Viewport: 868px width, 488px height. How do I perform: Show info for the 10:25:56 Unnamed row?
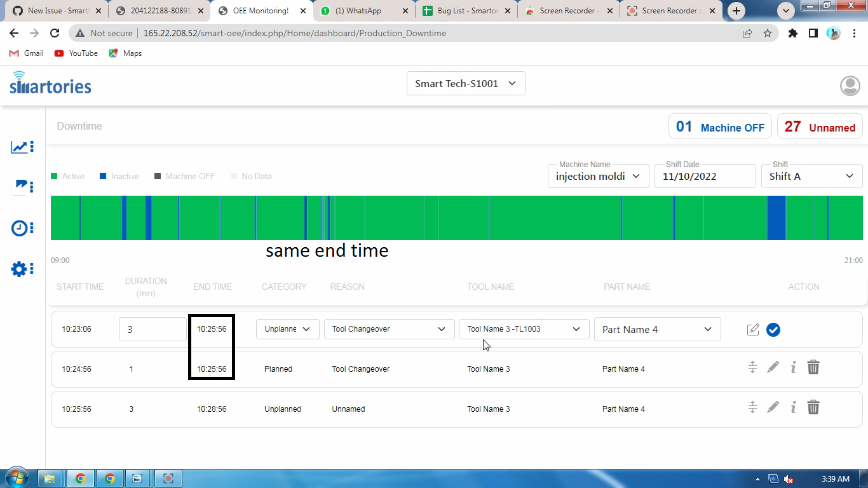pos(793,407)
